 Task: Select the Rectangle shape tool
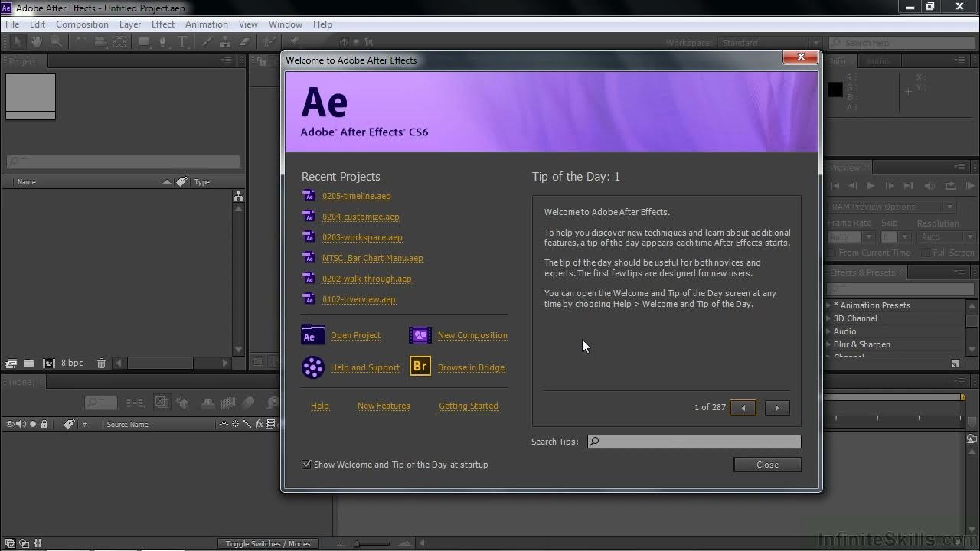pyautogui.click(x=144, y=41)
